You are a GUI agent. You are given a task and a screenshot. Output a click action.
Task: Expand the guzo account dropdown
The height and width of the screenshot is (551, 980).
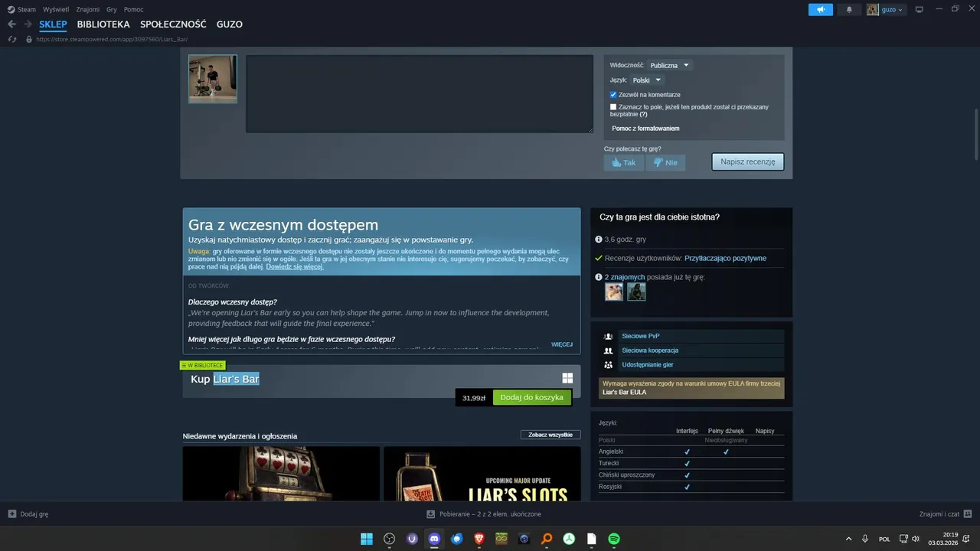tap(886, 9)
